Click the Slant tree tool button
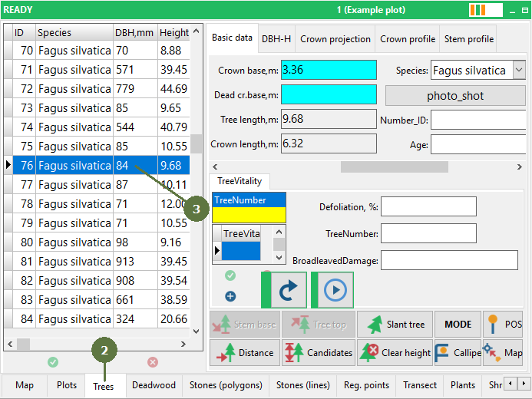The width and height of the screenshot is (532, 399). [x=395, y=325]
